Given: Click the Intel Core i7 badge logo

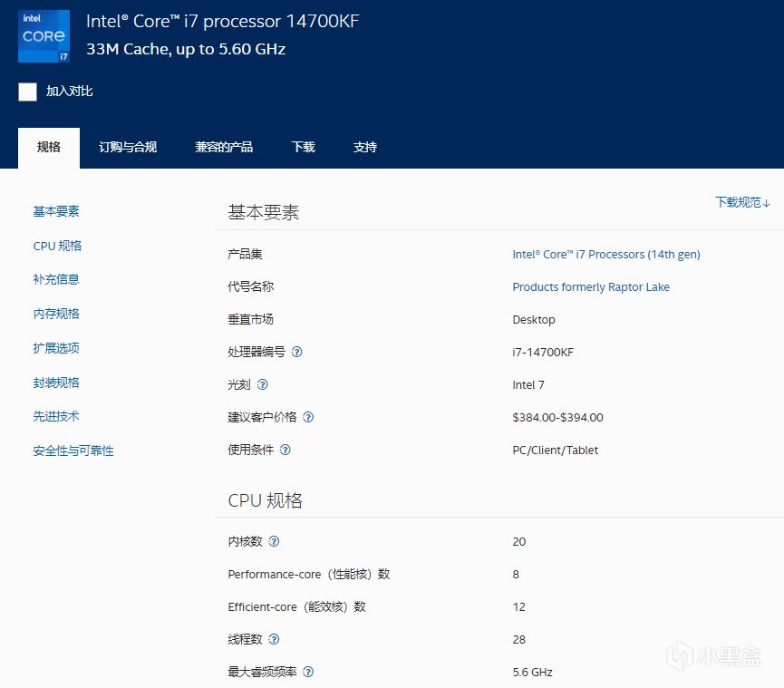Looking at the screenshot, I should click(44, 36).
